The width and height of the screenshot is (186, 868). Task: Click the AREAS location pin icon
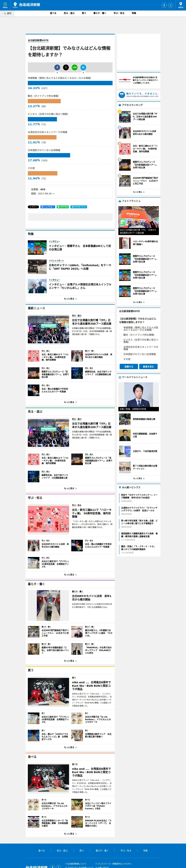tap(181, 5)
